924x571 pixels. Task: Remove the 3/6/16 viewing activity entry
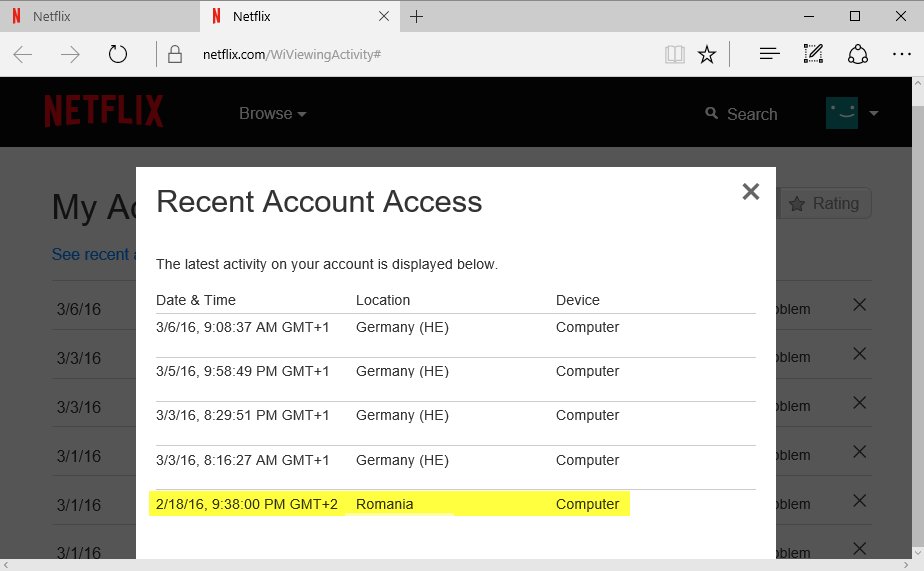859,306
